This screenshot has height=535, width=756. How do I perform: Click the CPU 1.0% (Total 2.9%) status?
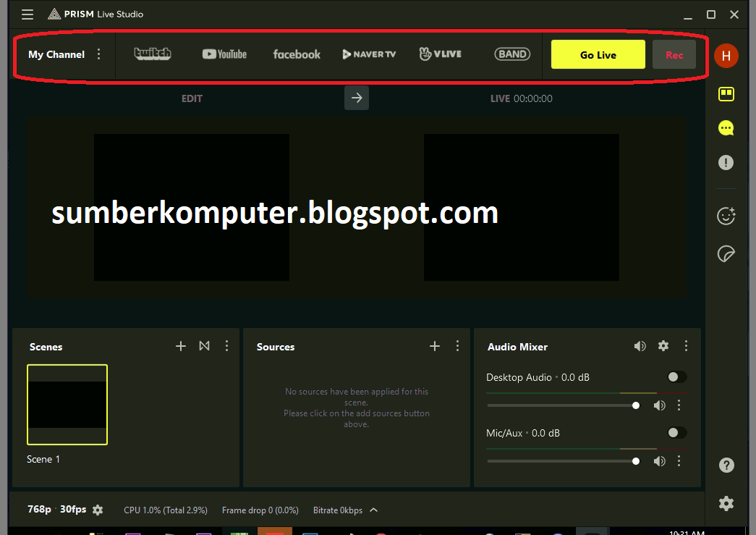click(166, 510)
